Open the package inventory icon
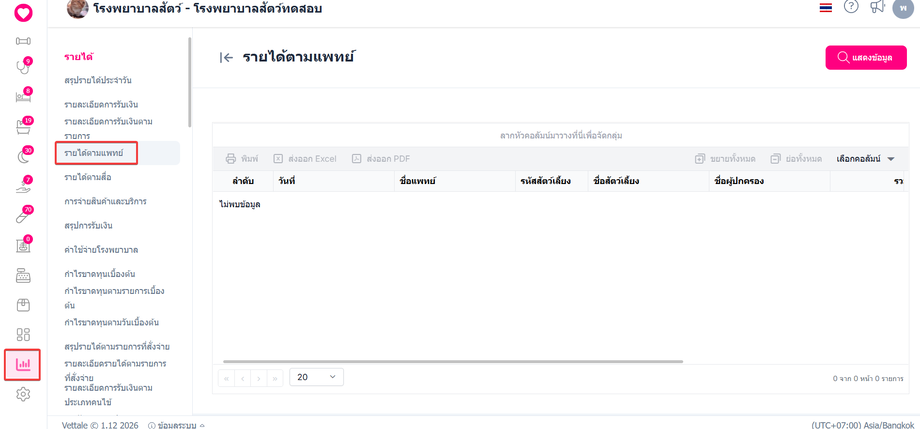 (23, 305)
